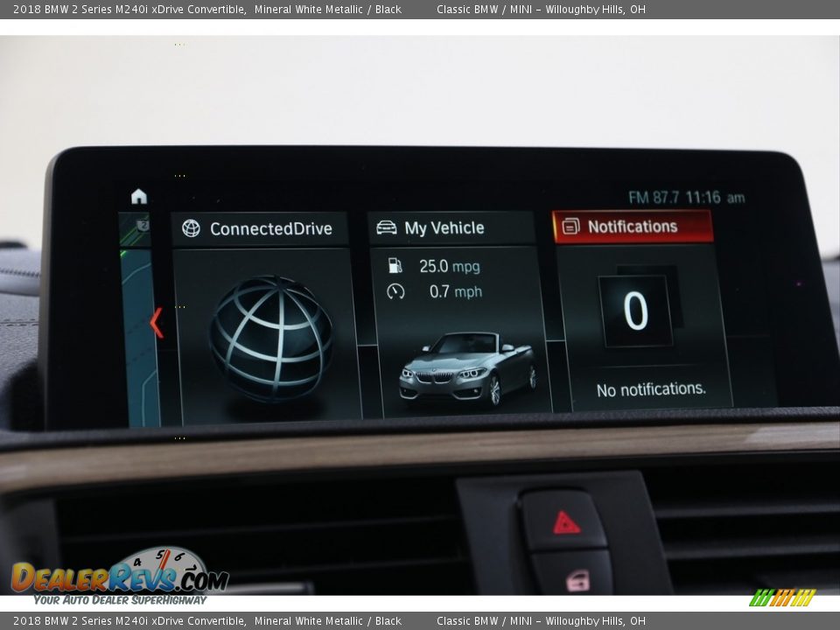Click the DealerRevs.com logo
The height and width of the screenshot is (630, 840).
click(119, 576)
